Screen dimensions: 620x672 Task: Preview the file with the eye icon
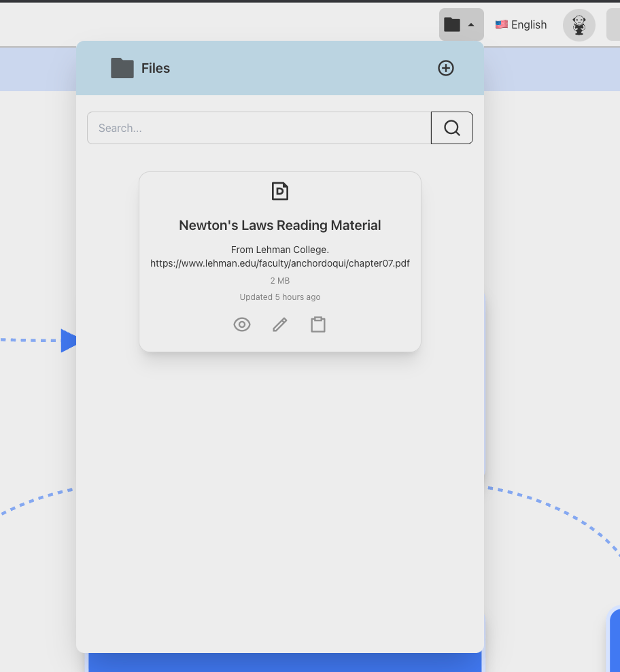[x=242, y=325]
